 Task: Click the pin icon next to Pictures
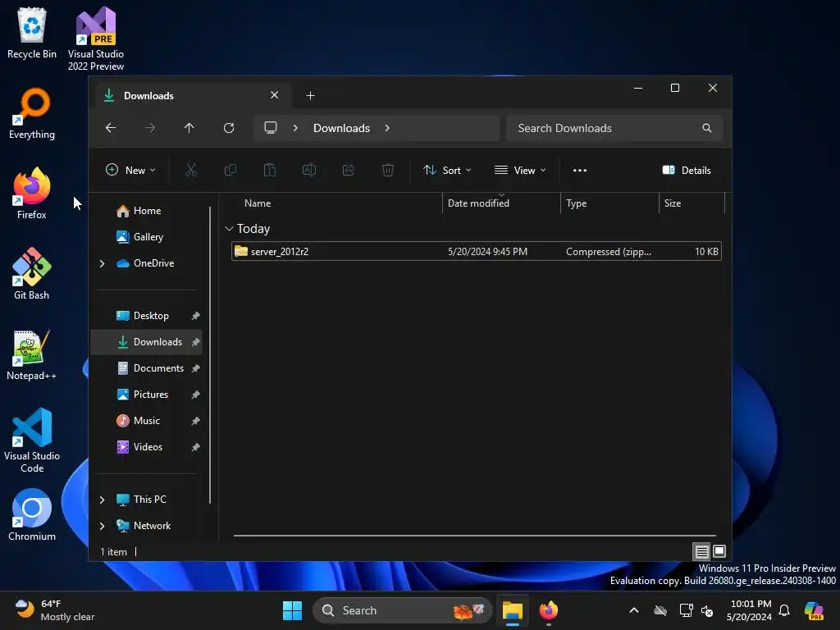pyautogui.click(x=195, y=395)
